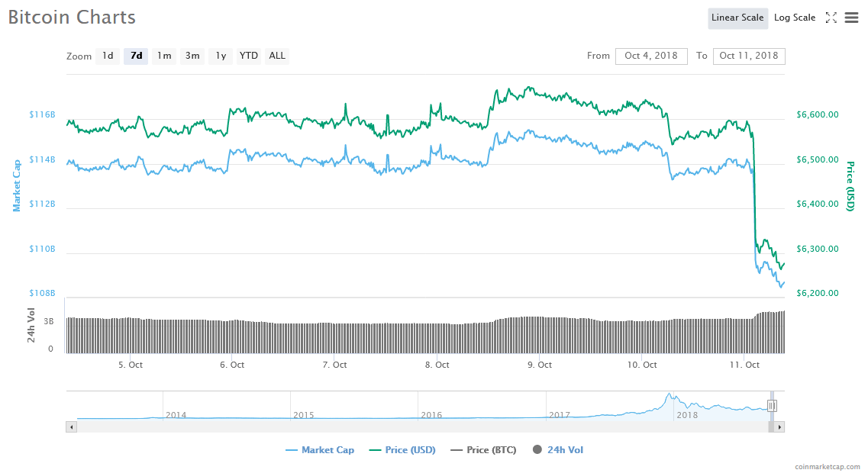Open the coinmarketcap.com credit link
868x473 pixels.
[827, 467]
